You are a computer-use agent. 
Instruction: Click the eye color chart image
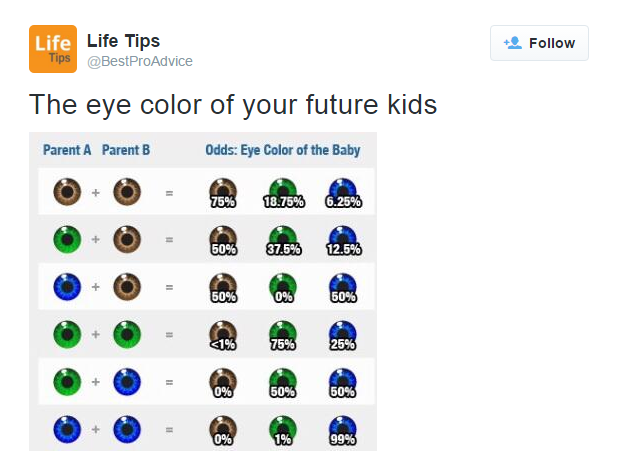coord(203,291)
